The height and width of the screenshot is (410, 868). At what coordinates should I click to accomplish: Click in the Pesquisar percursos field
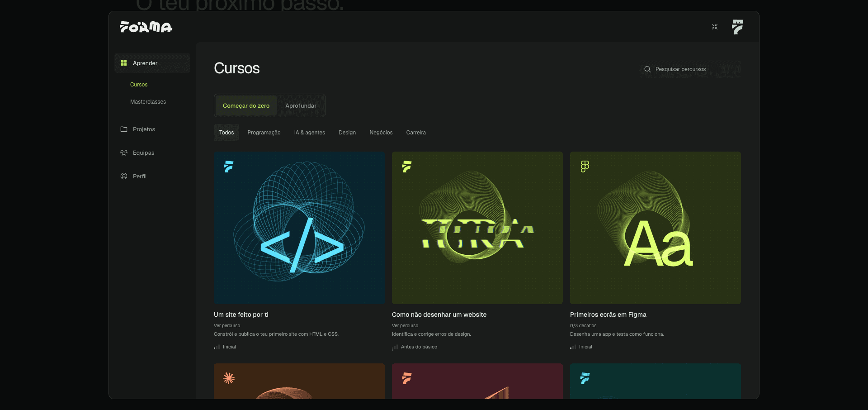click(x=690, y=69)
